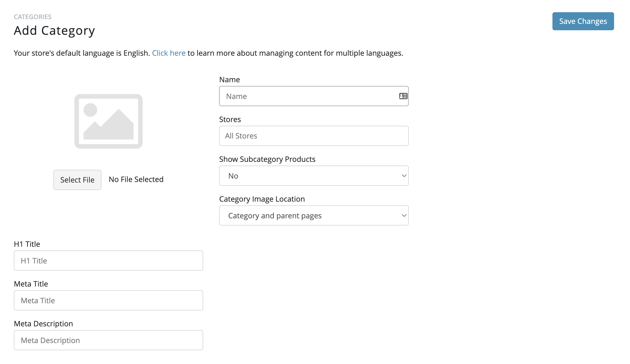Open the Show Subcategory Products dropdown
This screenshot has width=630, height=364.
tap(314, 176)
